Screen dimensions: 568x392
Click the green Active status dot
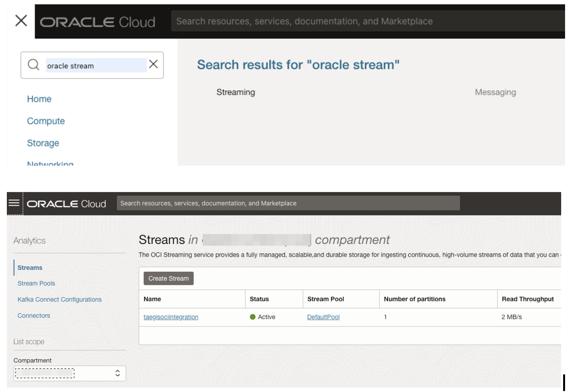point(253,317)
